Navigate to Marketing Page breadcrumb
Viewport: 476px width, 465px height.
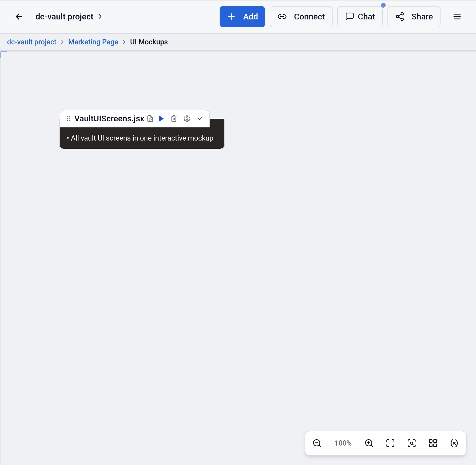93,42
